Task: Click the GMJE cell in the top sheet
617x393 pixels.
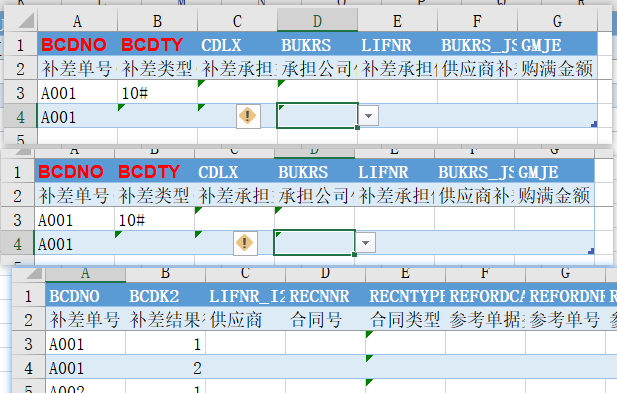Action: 558,44
